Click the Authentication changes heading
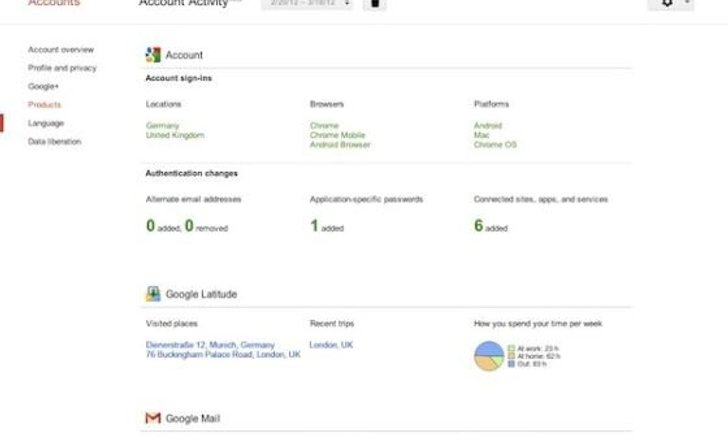The image size is (728, 437). (192, 173)
